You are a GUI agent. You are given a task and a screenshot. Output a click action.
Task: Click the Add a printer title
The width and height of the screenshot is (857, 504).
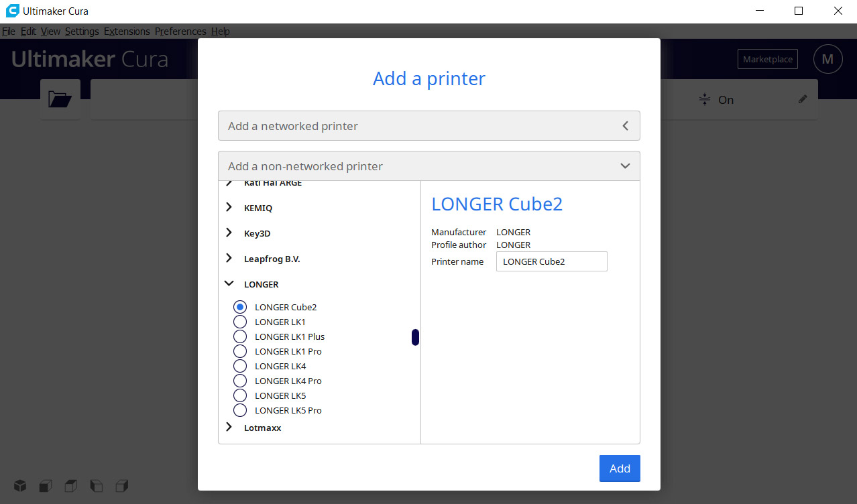pos(429,78)
